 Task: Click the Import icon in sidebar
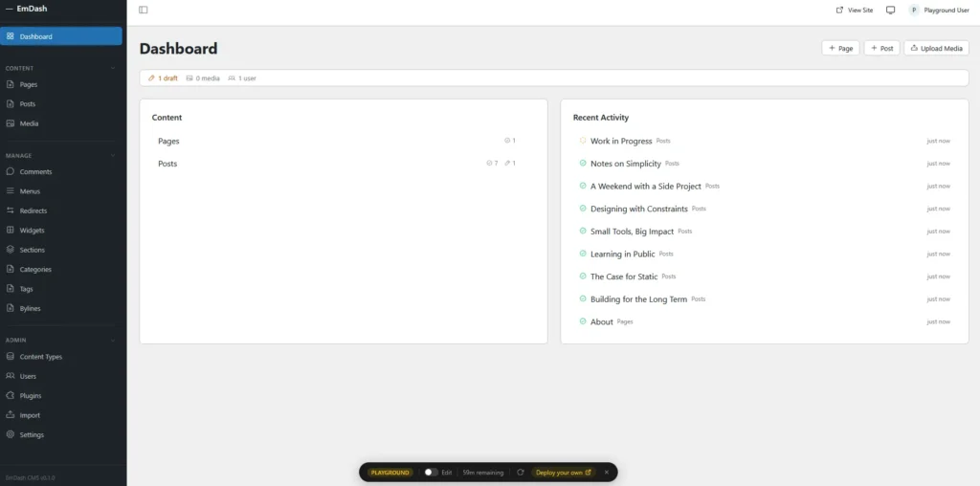pyautogui.click(x=11, y=415)
